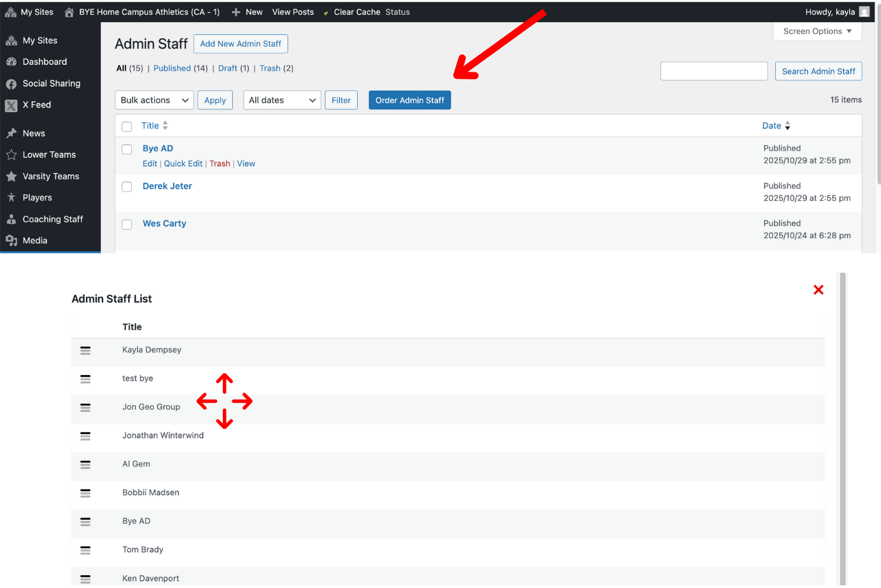Open the X Feed sidebar item

pyautogui.click(x=36, y=105)
